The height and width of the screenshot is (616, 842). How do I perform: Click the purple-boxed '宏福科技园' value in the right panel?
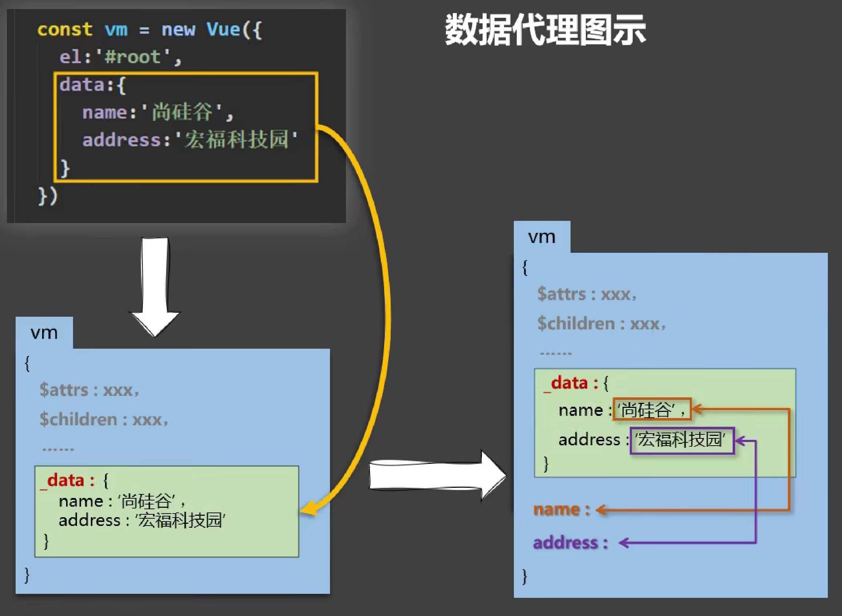(x=682, y=440)
